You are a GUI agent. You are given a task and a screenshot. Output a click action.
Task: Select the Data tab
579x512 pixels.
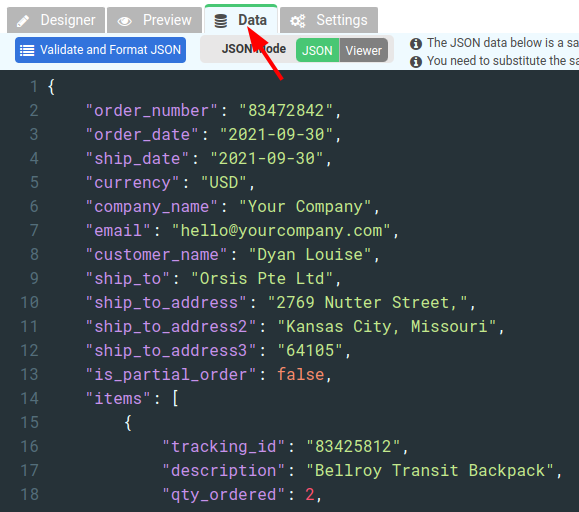[241, 20]
